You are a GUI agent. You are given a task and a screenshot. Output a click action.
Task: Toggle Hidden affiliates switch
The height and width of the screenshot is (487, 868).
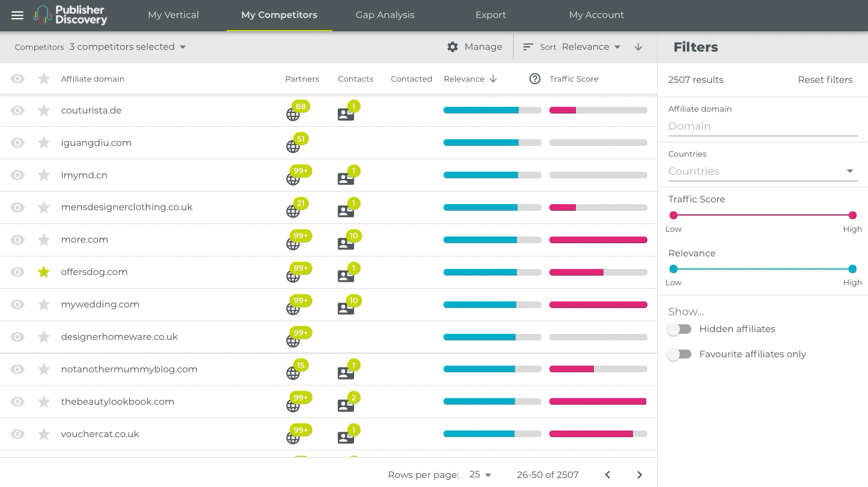click(x=679, y=329)
